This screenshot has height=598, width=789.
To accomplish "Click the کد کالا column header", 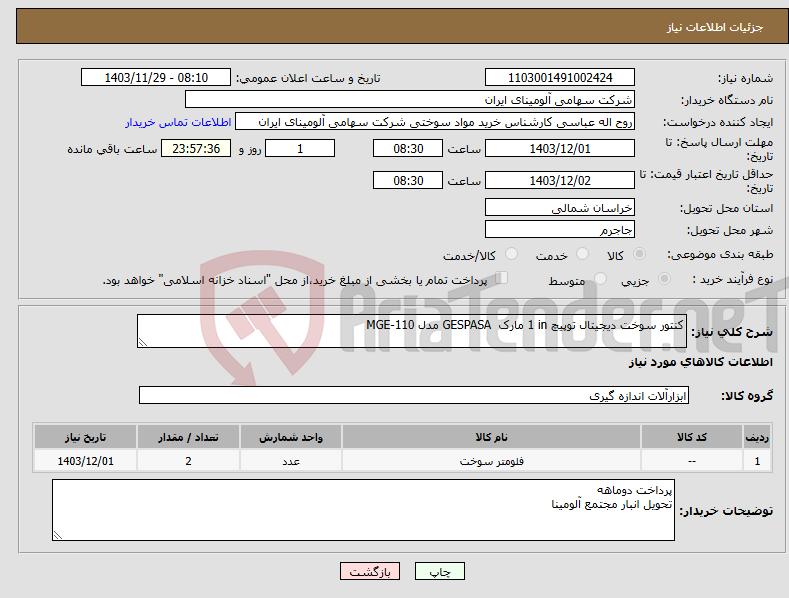I will point(691,437).
